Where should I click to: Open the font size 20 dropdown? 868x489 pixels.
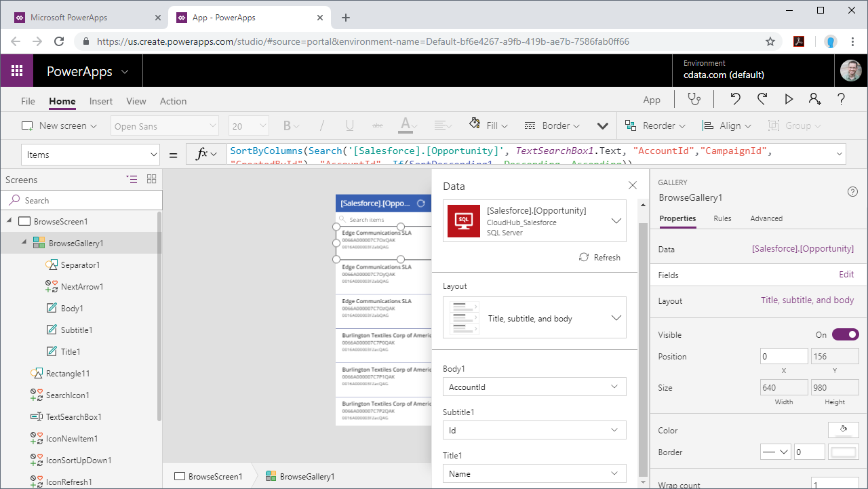250,126
